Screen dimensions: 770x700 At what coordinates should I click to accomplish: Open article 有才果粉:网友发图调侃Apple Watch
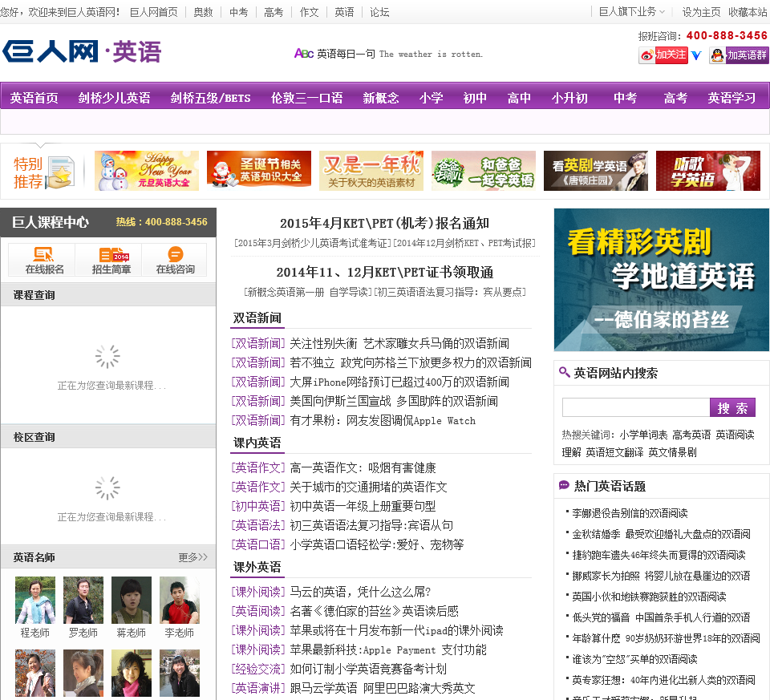click(x=383, y=420)
